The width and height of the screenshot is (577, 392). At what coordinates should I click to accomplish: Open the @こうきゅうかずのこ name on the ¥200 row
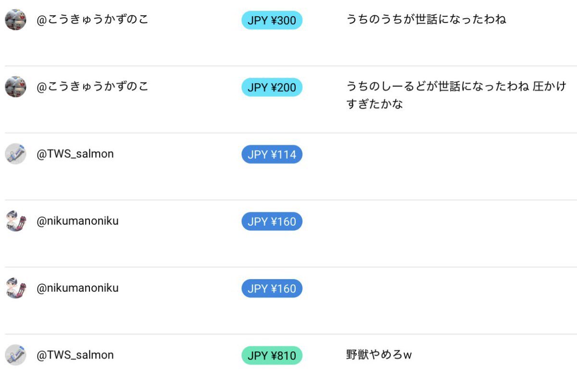93,86
